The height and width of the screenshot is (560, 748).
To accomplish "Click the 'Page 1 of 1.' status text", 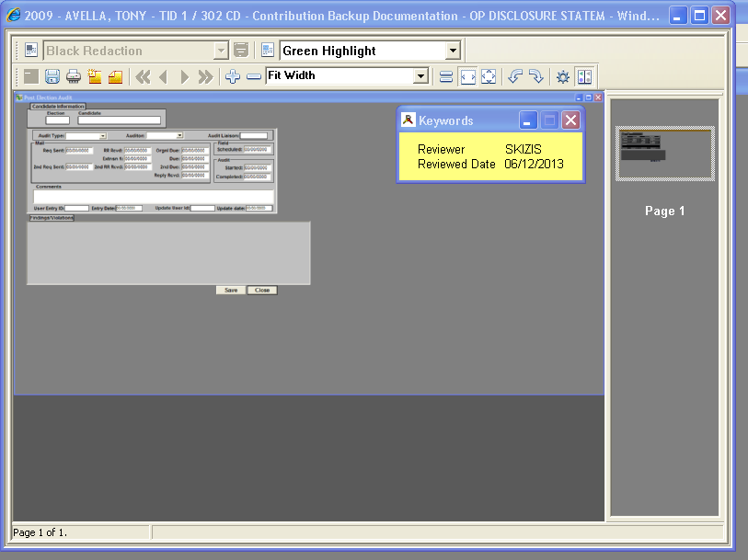I will (40, 532).
